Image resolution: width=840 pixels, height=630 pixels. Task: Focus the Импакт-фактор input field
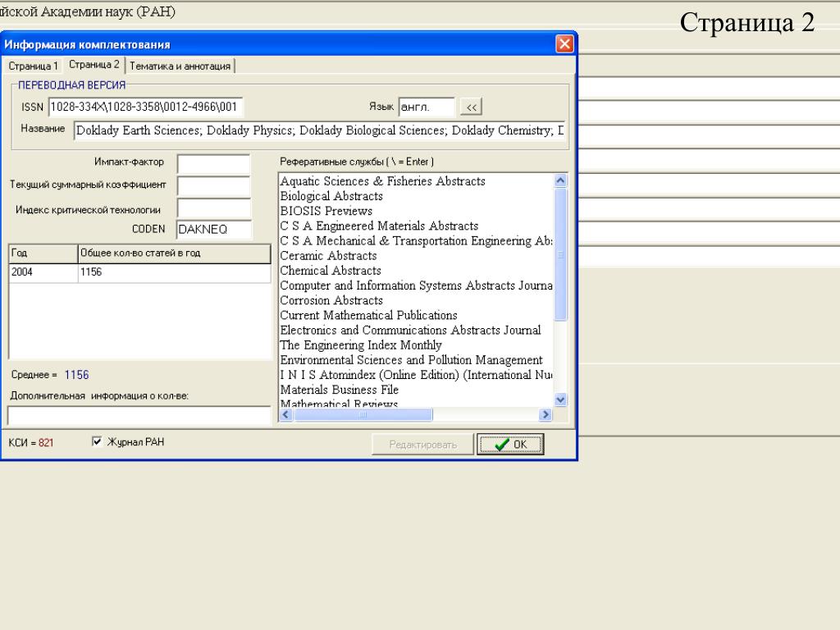click(214, 163)
